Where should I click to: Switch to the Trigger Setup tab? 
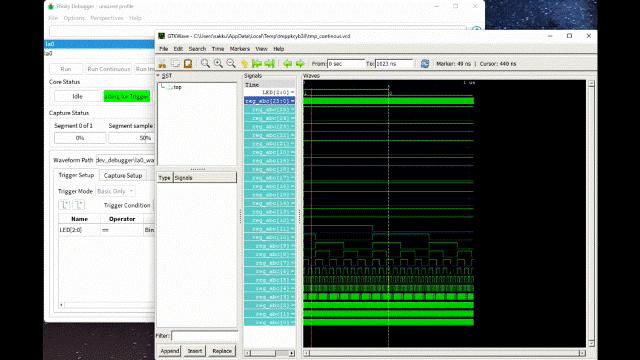tap(76, 175)
